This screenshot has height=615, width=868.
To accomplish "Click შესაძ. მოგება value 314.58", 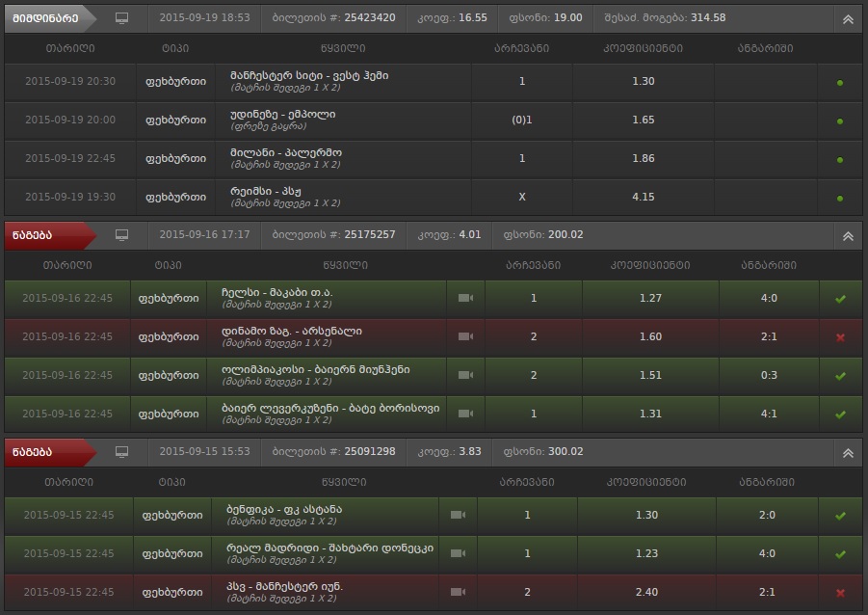I will tap(708, 17).
